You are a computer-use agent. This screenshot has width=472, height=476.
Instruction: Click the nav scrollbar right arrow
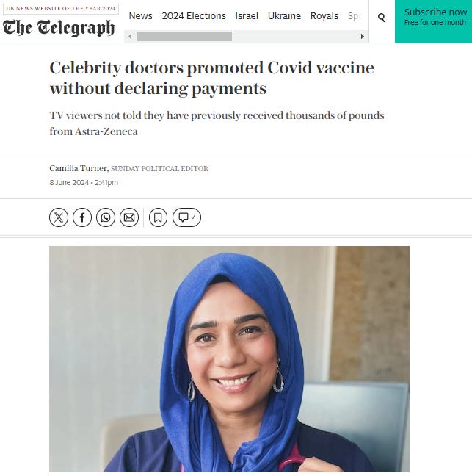click(x=362, y=37)
